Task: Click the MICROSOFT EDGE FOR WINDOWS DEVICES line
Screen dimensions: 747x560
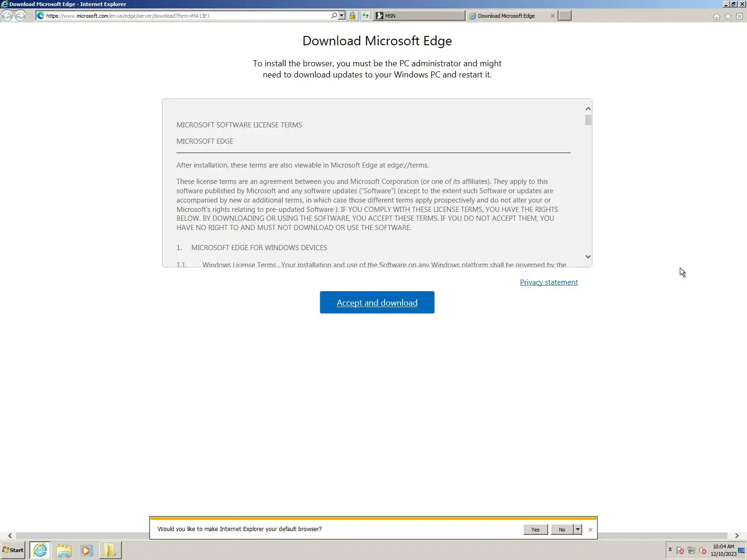Action: [259, 247]
